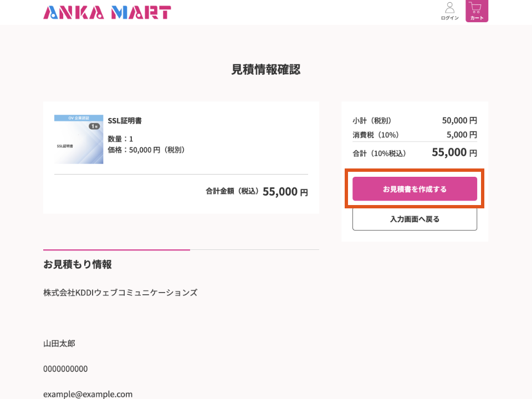Image resolution: width=532 pixels, height=399 pixels.
Task: Click the phone number 0000000000
Action: click(65, 369)
